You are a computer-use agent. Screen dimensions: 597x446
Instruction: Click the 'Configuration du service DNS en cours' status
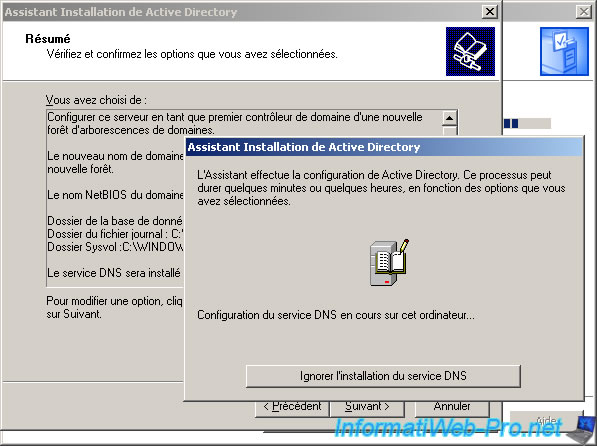(336, 315)
